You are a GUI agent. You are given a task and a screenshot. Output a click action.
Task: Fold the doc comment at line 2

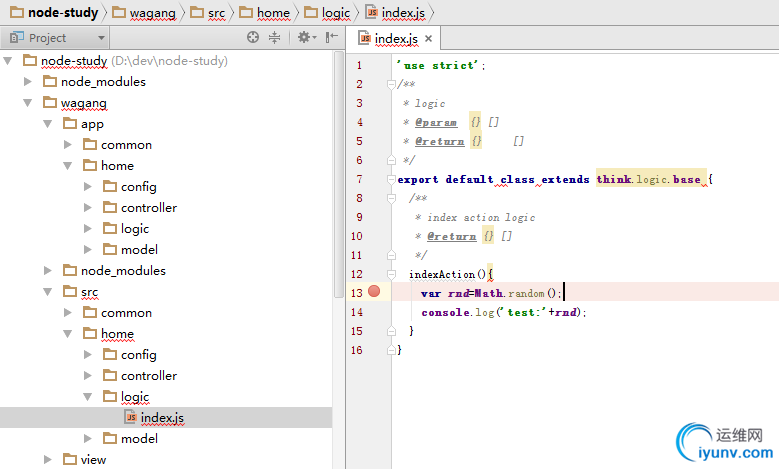[391, 84]
